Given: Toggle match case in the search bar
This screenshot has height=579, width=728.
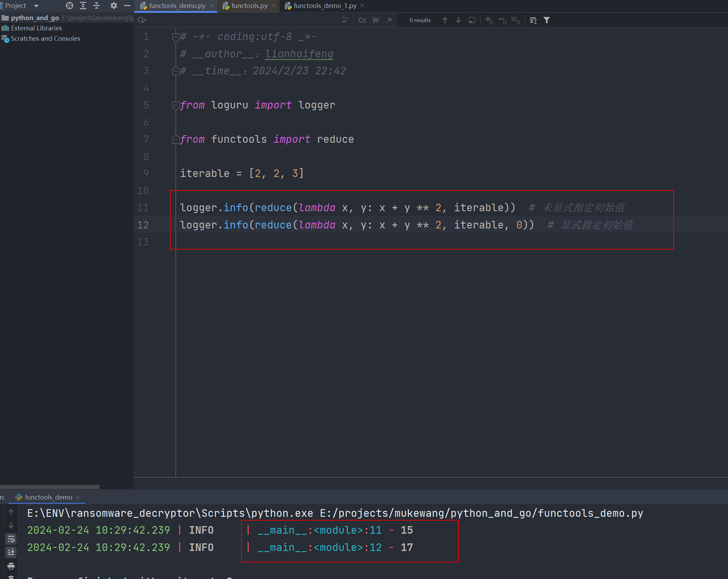Looking at the screenshot, I should [362, 20].
